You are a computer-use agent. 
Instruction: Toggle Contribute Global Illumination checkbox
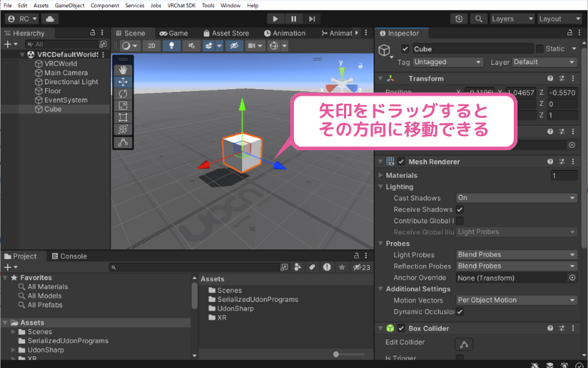point(460,221)
